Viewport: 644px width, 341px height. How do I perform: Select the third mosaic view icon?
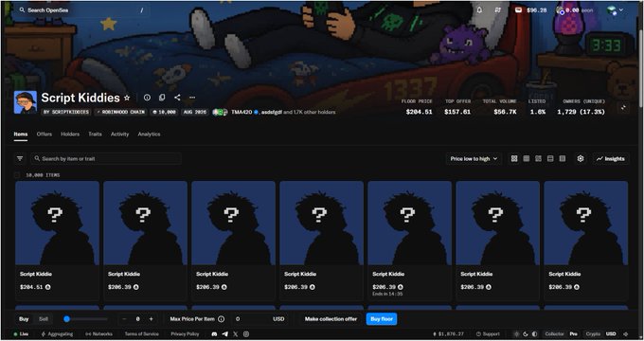coord(538,158)
